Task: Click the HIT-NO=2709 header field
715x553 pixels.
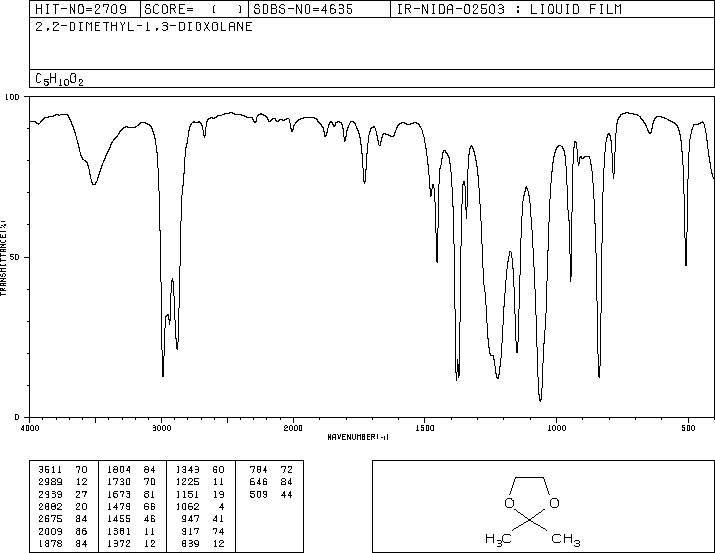Action: pyautogui.click(x=85, y=9)
